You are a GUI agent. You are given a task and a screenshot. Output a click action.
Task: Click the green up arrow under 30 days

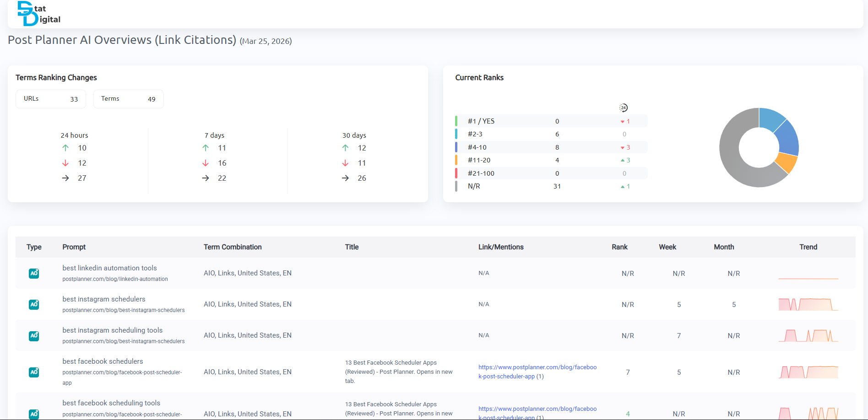[x=345, y=148]
